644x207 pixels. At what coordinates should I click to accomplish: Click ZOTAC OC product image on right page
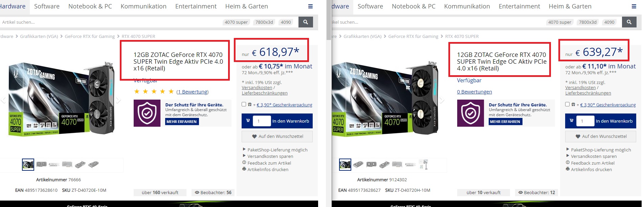tap(385, 99)
